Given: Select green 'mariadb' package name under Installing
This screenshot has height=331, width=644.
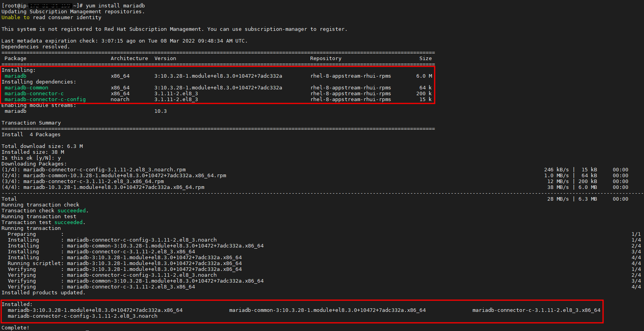Looking at the screenshot, I should coord(16,76).
